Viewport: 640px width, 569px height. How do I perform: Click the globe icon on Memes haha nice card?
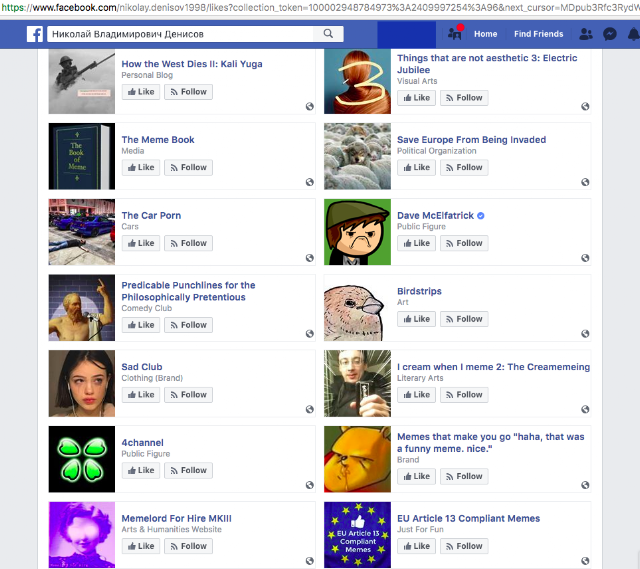(585, 485)
